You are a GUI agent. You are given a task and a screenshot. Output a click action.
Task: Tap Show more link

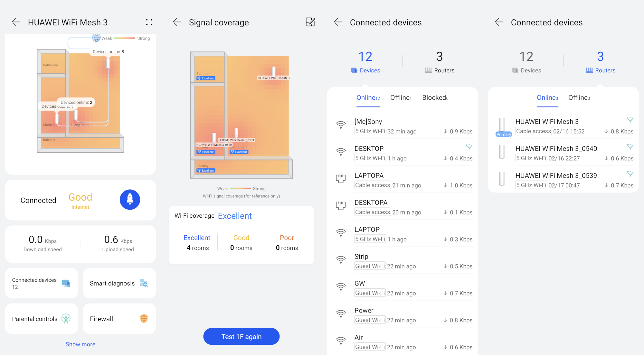click(x=80, y=344)
